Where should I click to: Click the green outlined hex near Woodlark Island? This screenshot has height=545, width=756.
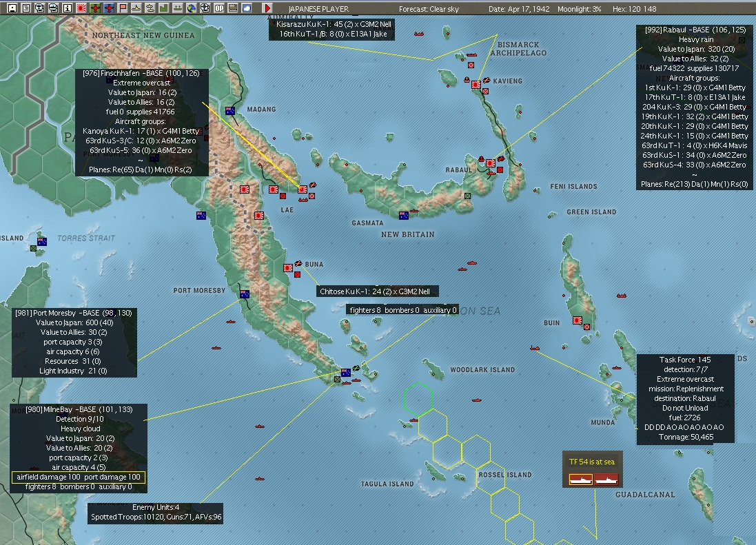[418, 399]
